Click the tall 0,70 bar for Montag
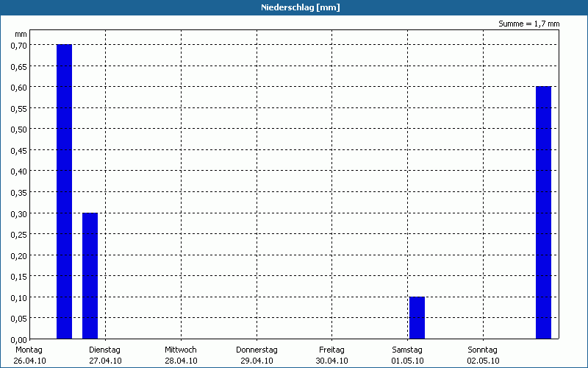This screenshot has width=588, height=368. 64,191
